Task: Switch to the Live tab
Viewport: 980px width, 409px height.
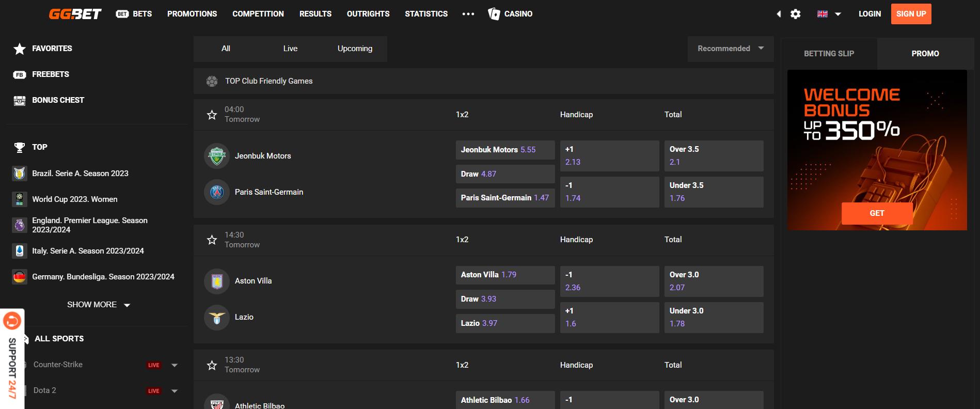Action: 290,49
